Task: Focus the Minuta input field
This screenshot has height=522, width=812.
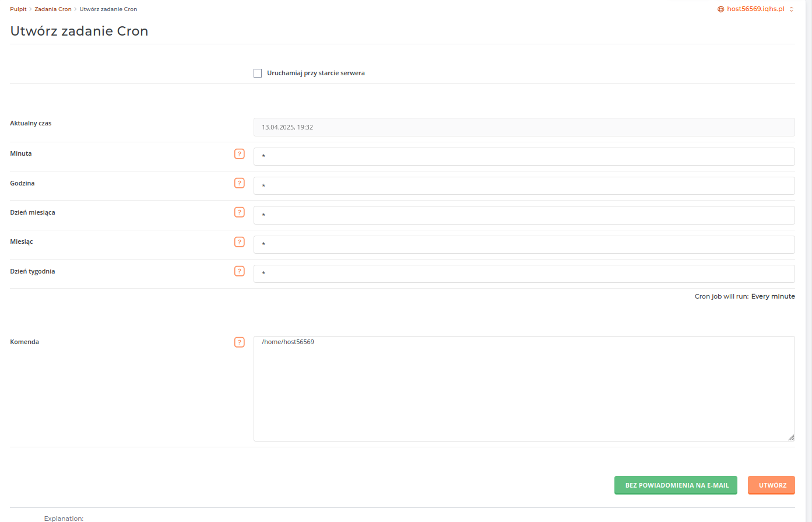Action: pyautogui.click(x=523, y=156)
